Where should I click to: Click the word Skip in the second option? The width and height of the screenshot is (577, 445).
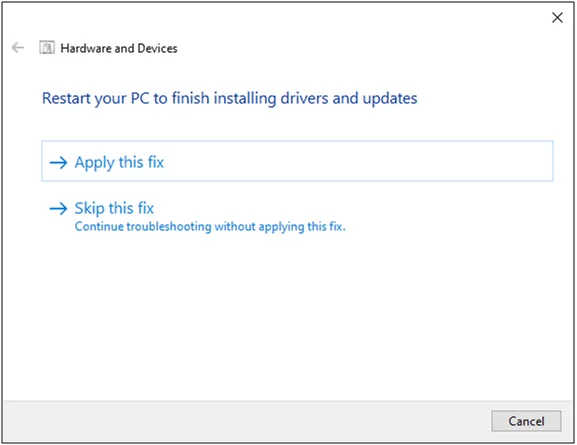(x=89, y=208)
